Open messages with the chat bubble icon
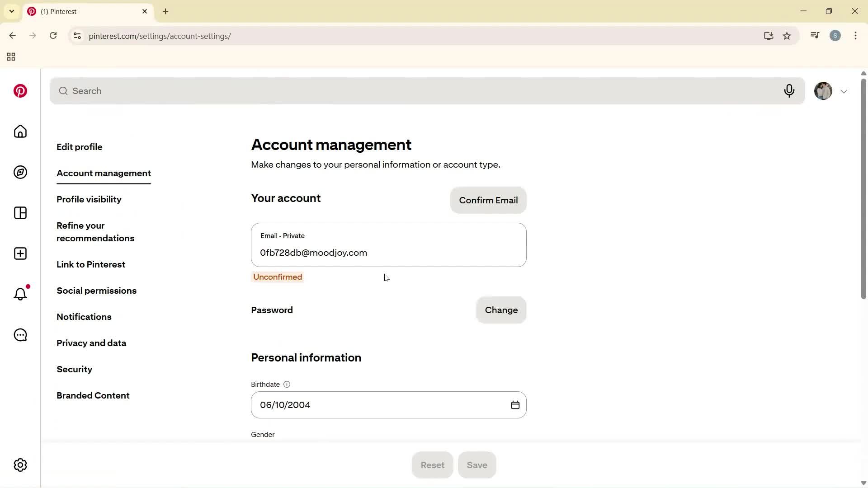This screenshot has width=868, height=488. 20,335
